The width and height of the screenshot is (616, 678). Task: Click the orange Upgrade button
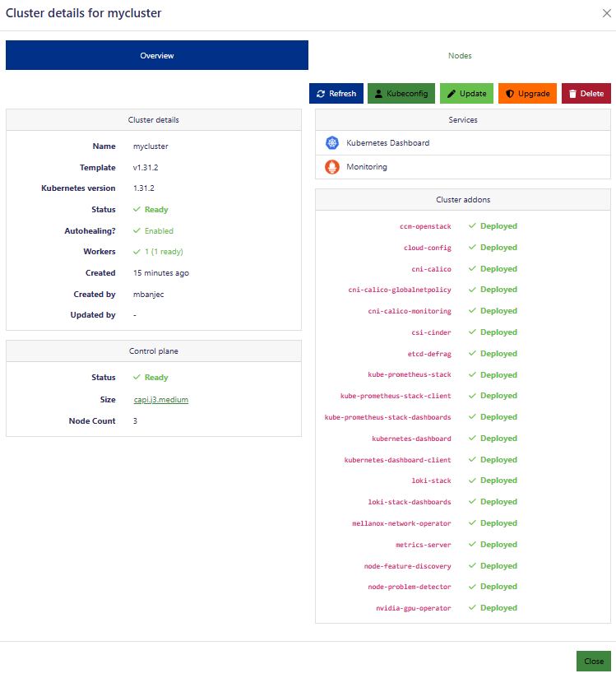(x=527, y=94)
